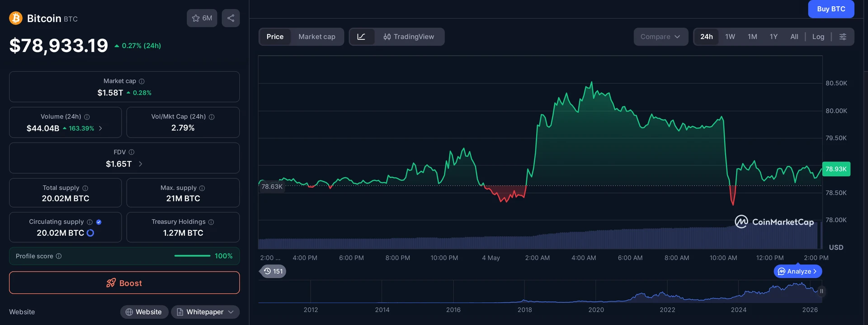Open Profile score info icon

coord(59,256)
